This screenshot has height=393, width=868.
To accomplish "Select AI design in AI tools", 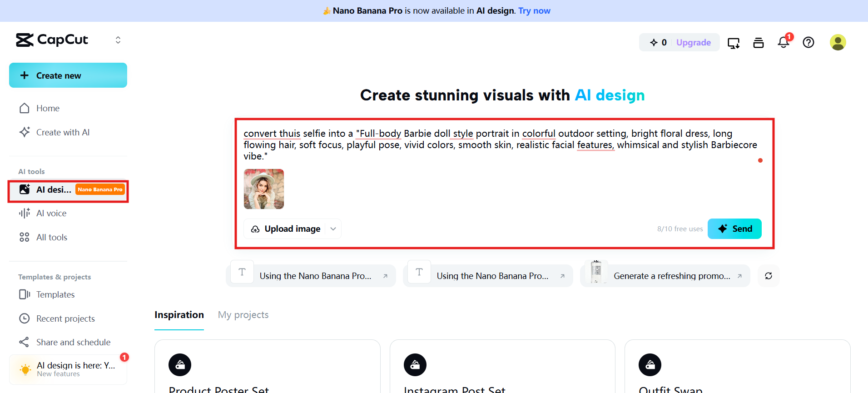I will tap(68, 190).
